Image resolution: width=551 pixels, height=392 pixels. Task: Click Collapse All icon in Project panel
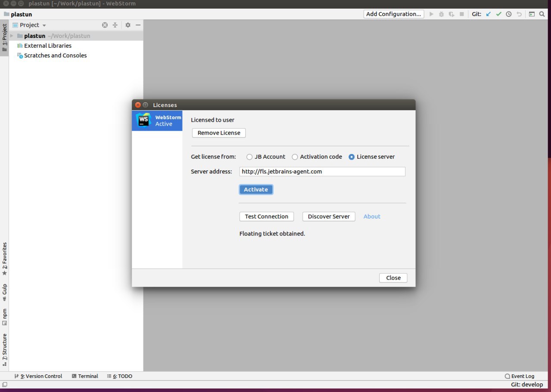(115, 25)
